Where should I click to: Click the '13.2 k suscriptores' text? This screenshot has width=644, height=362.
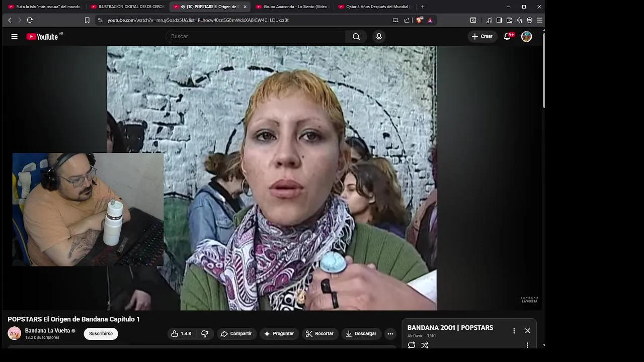42,338
